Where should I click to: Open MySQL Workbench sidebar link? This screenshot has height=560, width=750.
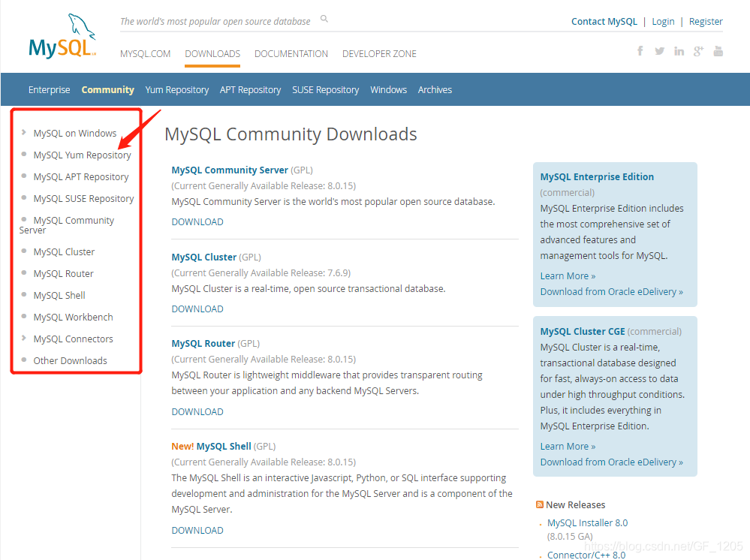[x=73, y=317]
